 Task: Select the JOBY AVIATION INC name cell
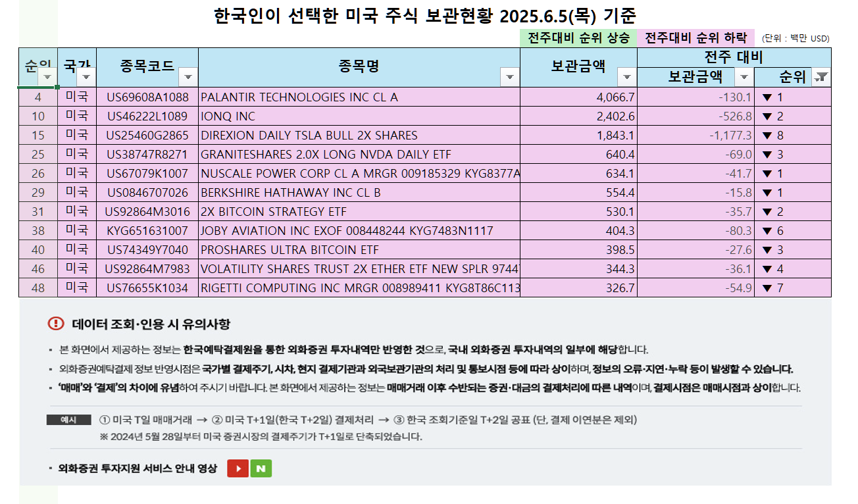coord(359,231)
